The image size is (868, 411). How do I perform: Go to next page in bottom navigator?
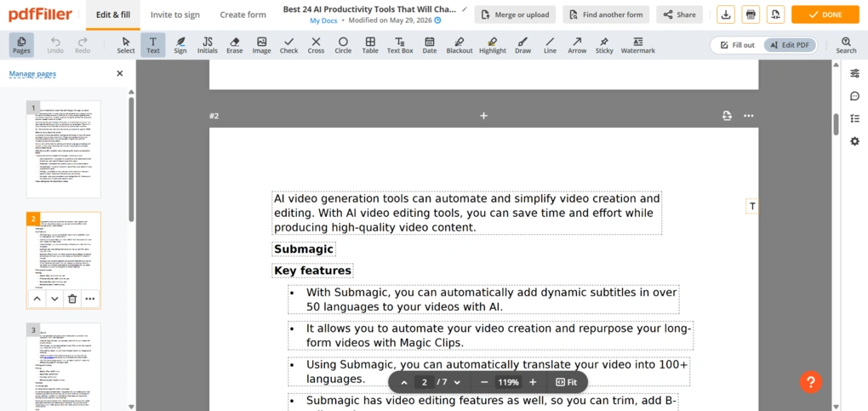pyautogui.click(x=457, y=382)
